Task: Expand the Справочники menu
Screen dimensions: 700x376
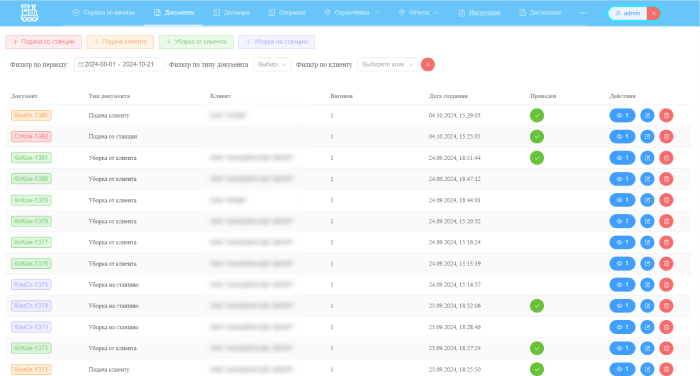Action: 352,13
